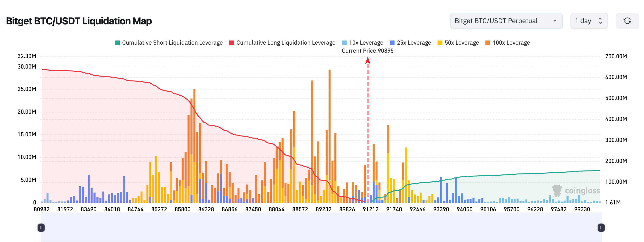Click the chart refresh icon
This screenshot has width=644, height=242.
click(x=627, y=21)
